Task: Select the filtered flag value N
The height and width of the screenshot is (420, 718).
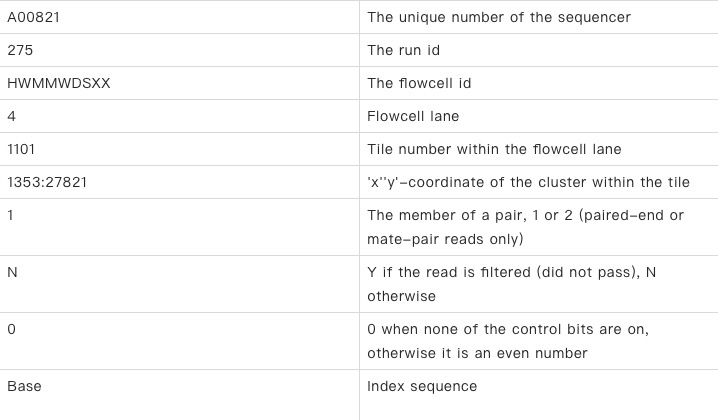Action: pos(12,272)
